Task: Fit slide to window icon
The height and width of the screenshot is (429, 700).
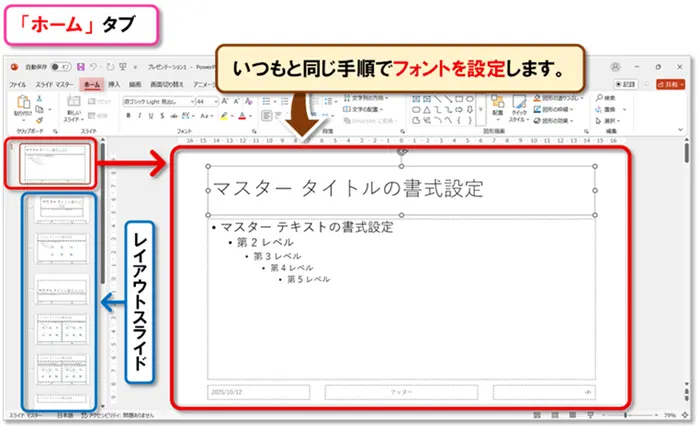Action: [x=685, y=415]
